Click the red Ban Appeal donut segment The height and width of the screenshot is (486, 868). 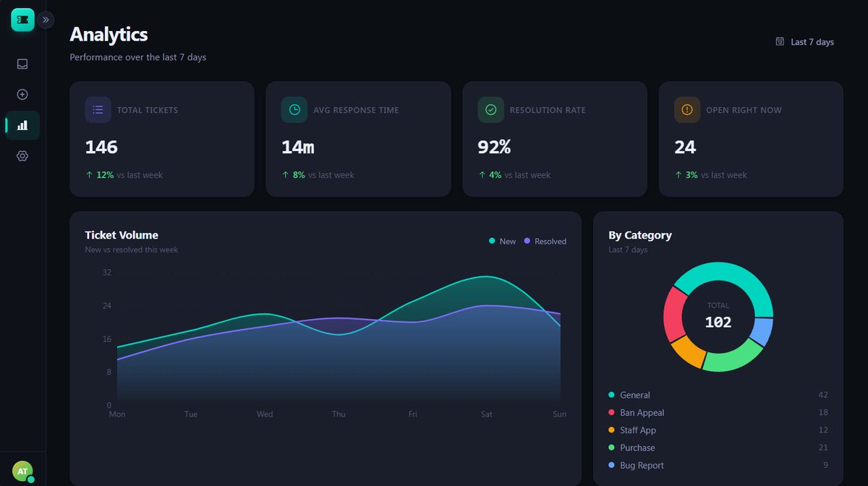point(673,316)
